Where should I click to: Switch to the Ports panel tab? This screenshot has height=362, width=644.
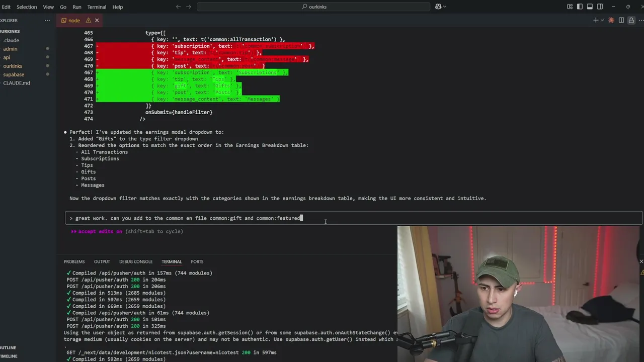click(197, 261)
